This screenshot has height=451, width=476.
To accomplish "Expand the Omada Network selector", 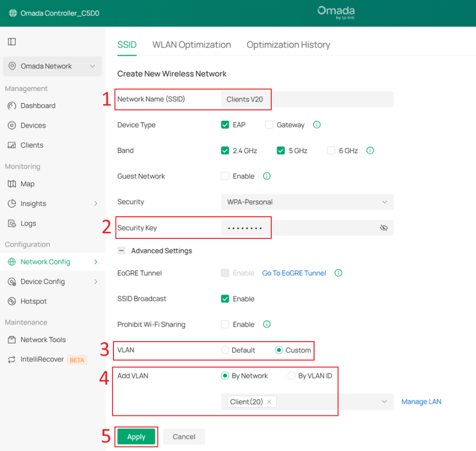I will tap(52, 66).
